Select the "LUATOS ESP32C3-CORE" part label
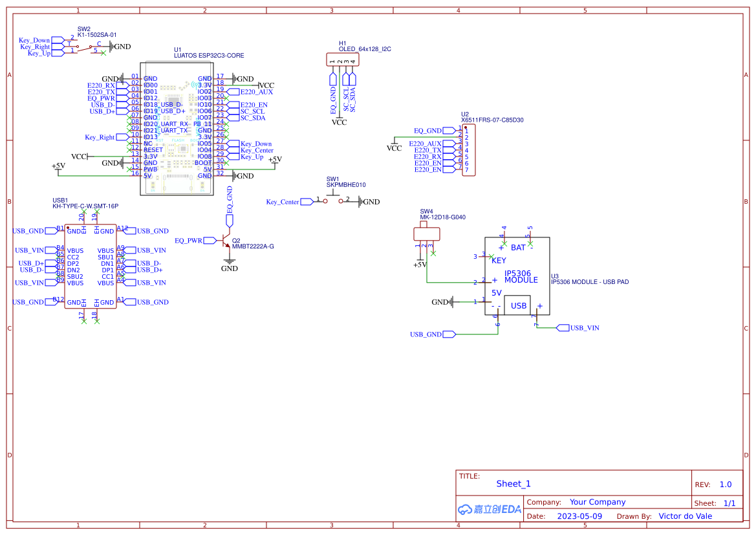Screen dimensions: 756x535 (209, 56)
